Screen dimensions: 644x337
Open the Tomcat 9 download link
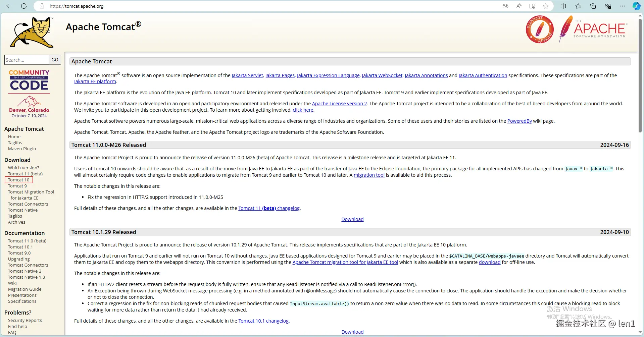pyautogui.click(x=17, y=186)
